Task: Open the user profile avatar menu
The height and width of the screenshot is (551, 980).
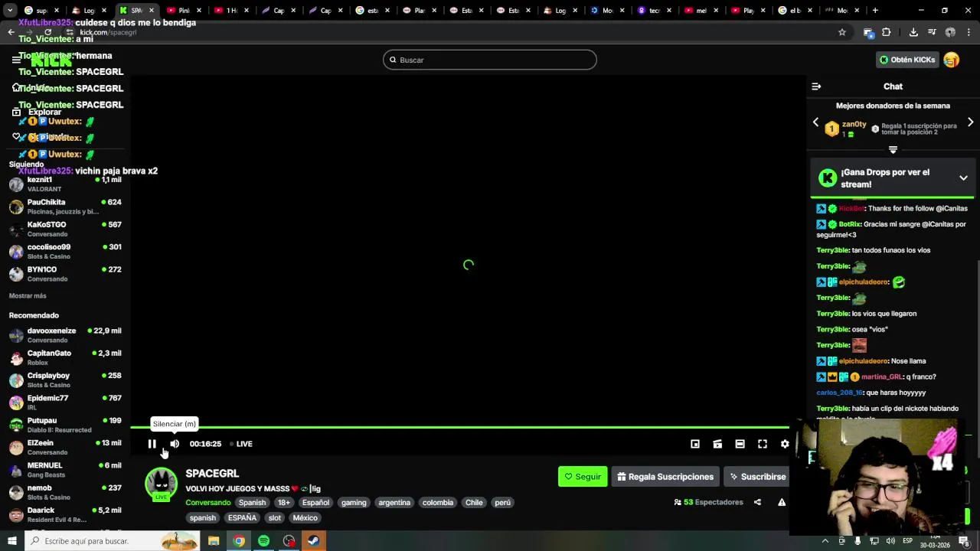Action: (952, 60)
